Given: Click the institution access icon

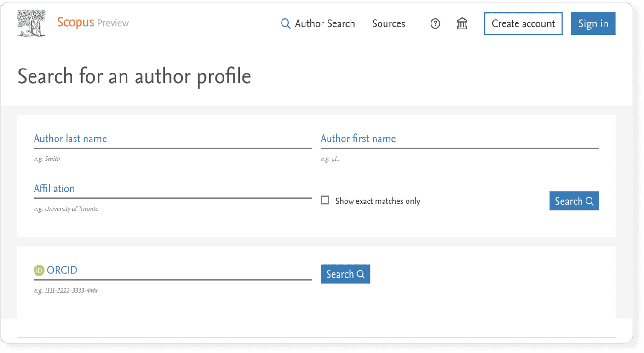Looking at the screenshot, I should point(462,23).
